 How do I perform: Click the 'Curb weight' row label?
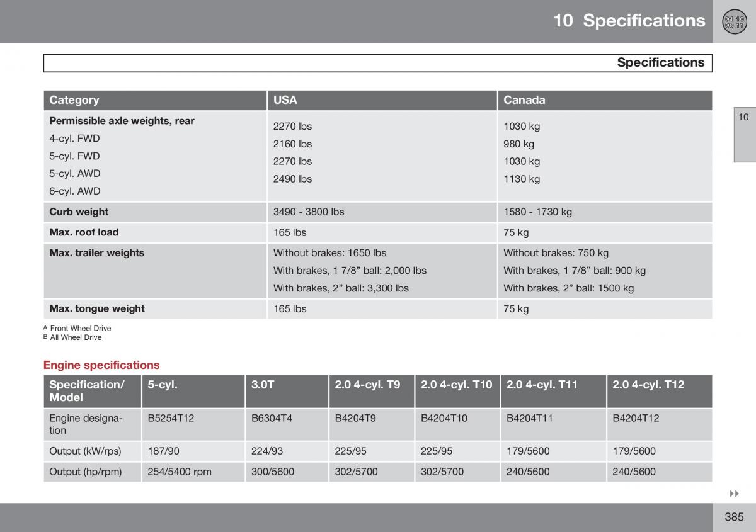[79, 212]
